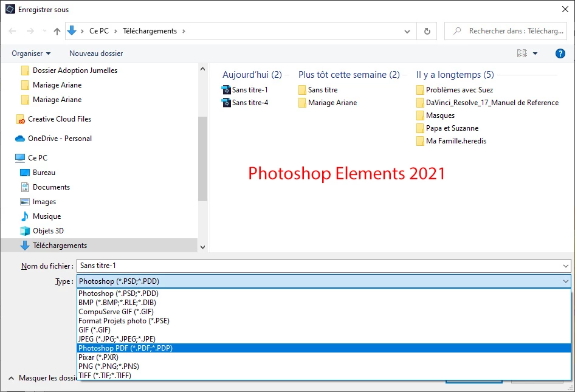Click Téléchargements in the address breadcrumb
This screenshot has width=575, height=392.
tap(150, 31)
